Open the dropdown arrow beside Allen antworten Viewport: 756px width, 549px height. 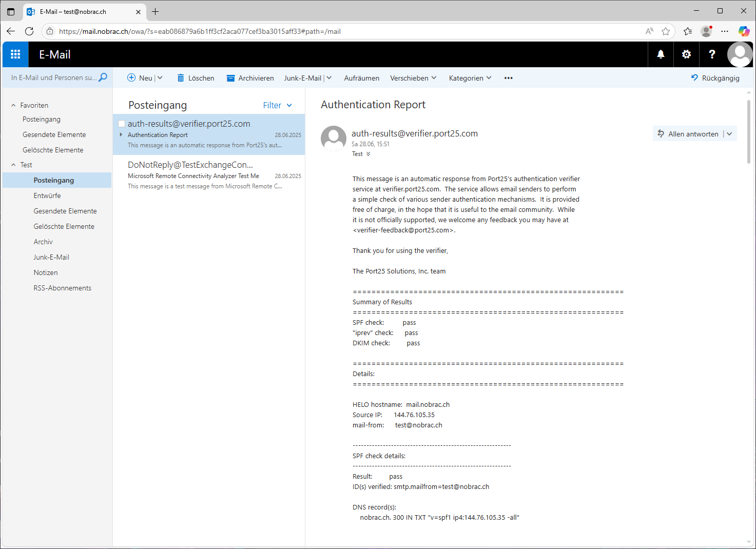[x=729, y=134]
